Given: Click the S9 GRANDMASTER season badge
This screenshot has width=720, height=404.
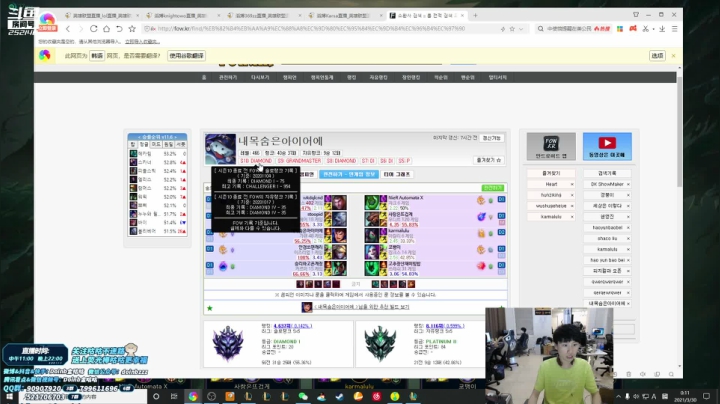Looking at the screenshot, I should click(x=299, y=161).
